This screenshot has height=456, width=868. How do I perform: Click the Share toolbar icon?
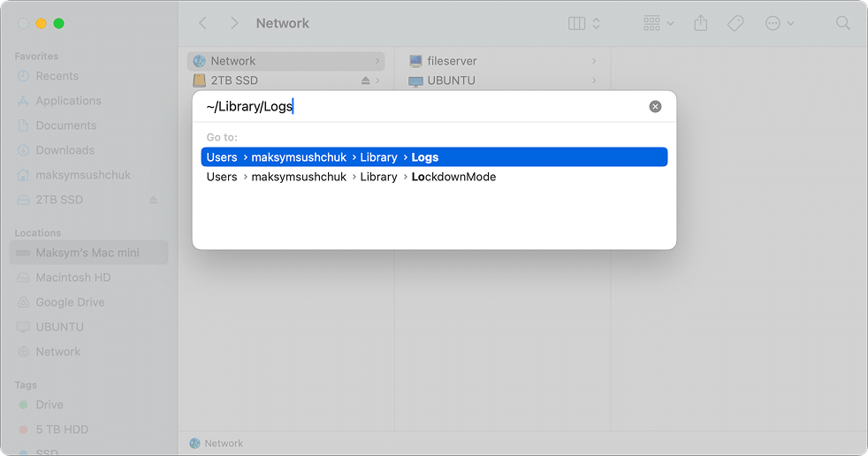[x=701, y=23]
